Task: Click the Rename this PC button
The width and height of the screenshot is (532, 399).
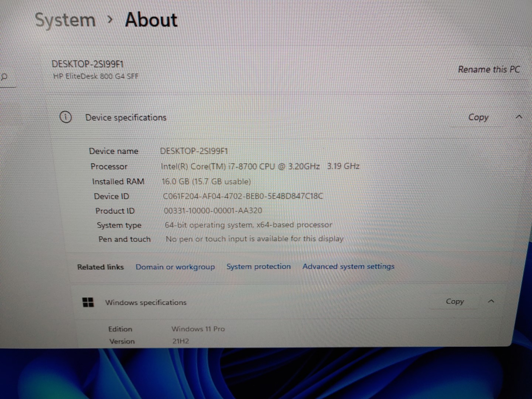Action: [x=489, y=69]
